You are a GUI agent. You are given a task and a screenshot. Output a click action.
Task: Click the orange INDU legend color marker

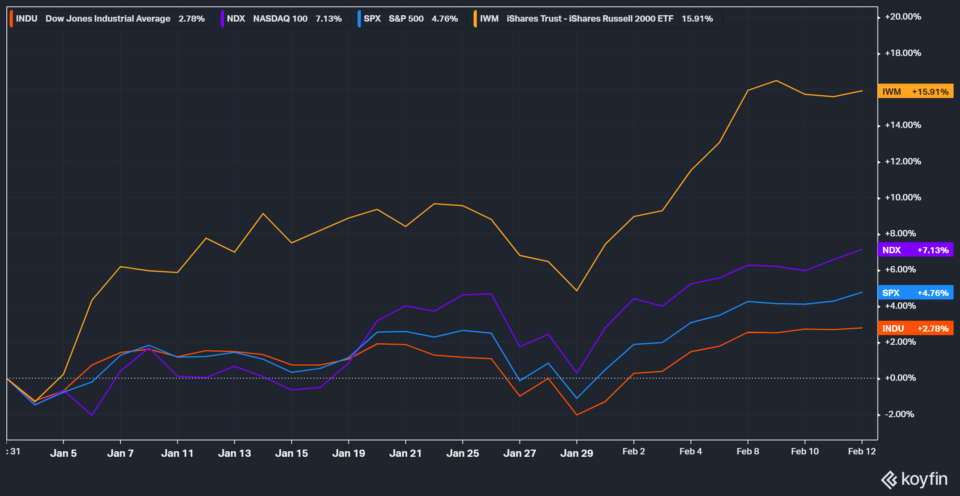(x=9, y=19)
